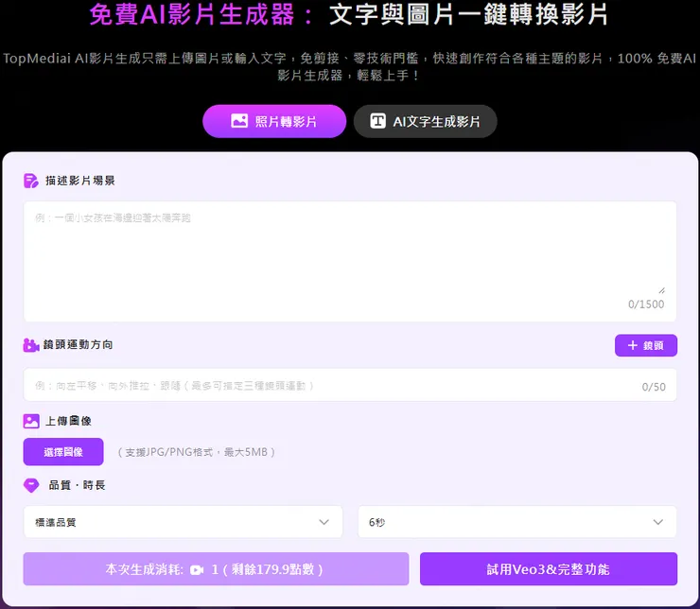Viewport: 700px width, 609px height.
Task: Click the 鏡頭運動方向 label
Action: [79, 345]
